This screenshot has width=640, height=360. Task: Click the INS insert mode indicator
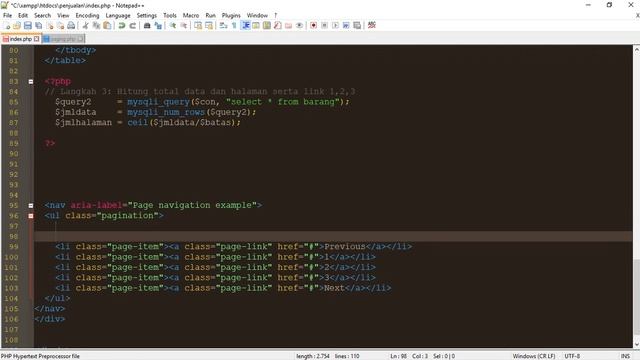[x=625, y=356]
